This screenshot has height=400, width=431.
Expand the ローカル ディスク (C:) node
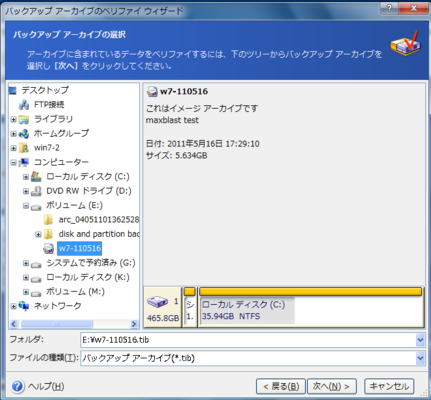(26, 177)
